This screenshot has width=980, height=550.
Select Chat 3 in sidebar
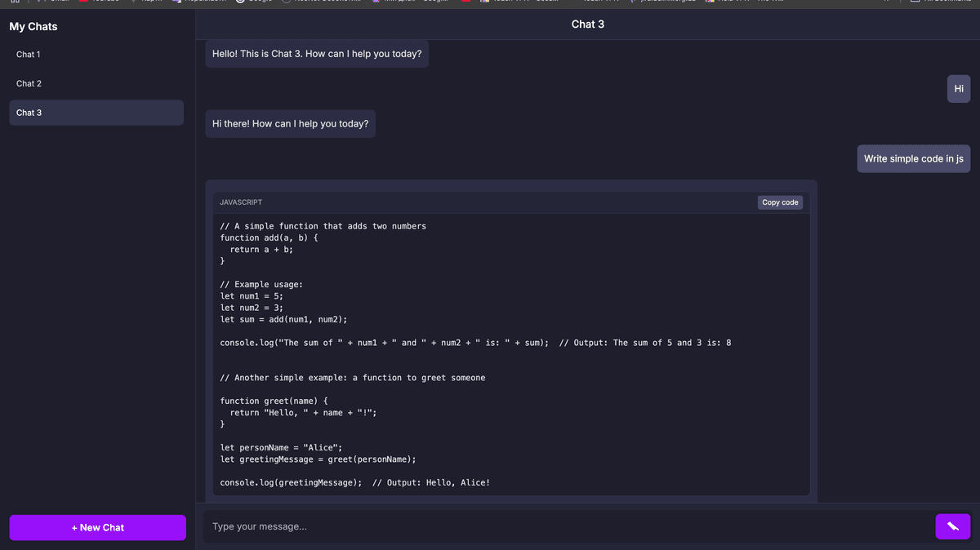coord(96,113)
